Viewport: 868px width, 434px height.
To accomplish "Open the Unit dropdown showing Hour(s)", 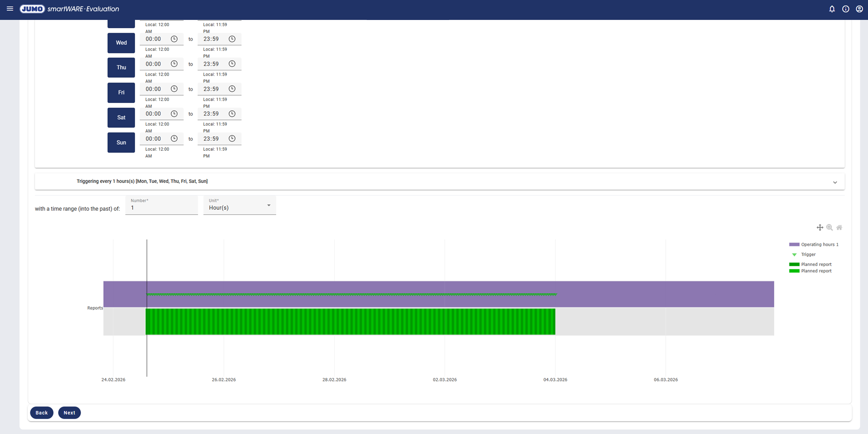I will pos(240,205).
